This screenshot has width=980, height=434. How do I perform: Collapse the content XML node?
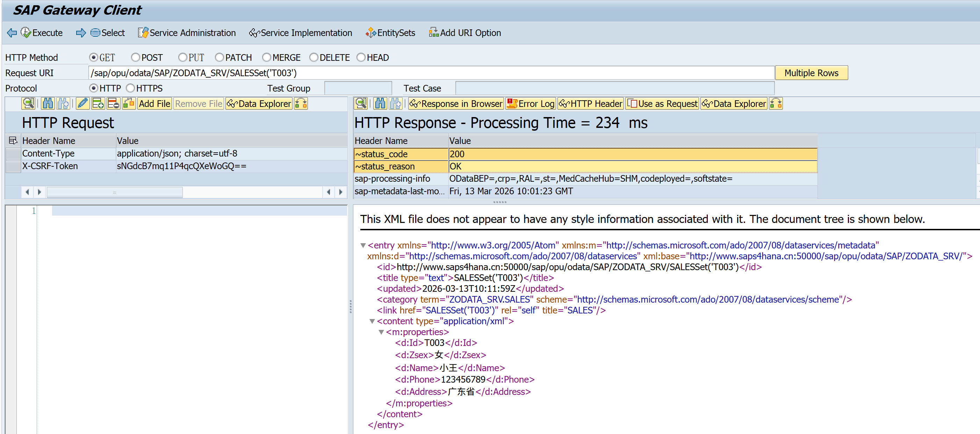pos(372,321)
